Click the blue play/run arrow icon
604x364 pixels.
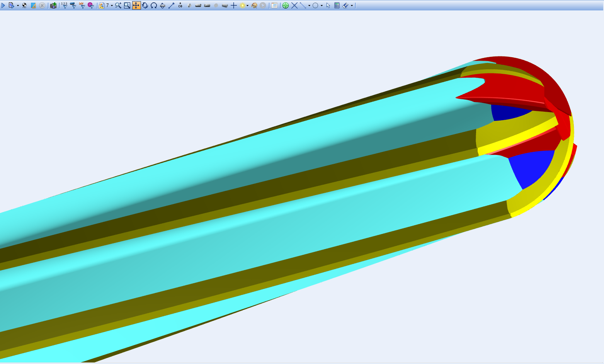[x=3, y=5]
